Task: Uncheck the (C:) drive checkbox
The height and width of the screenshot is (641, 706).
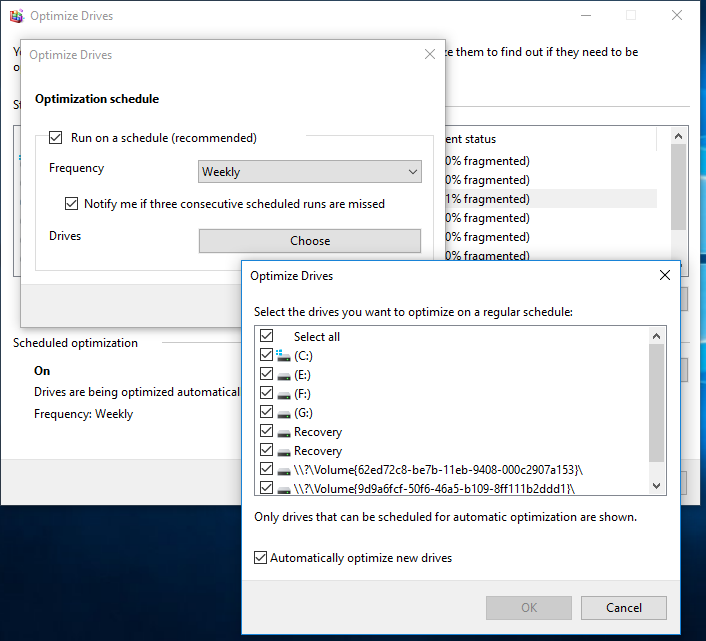Action: click(267, 355)
